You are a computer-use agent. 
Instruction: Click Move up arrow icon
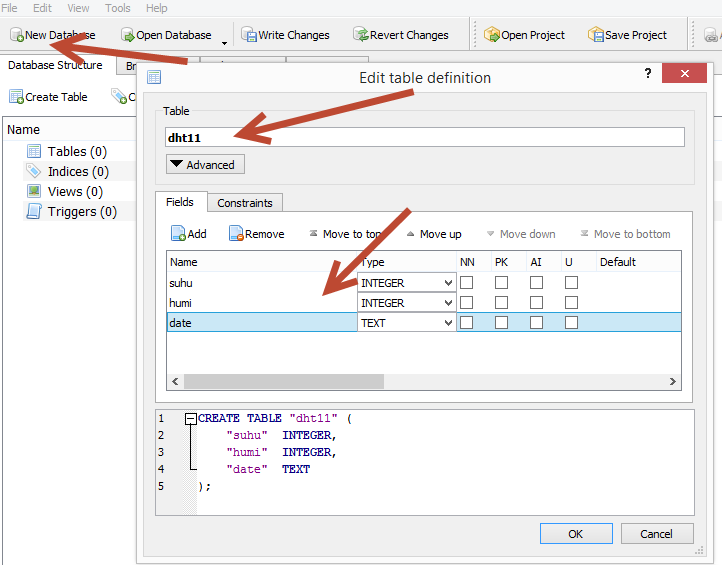tap(411, 234)
